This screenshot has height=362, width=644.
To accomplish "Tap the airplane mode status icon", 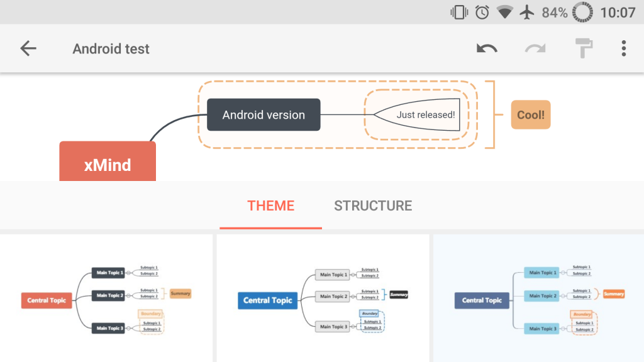I will tap(526, 11).
